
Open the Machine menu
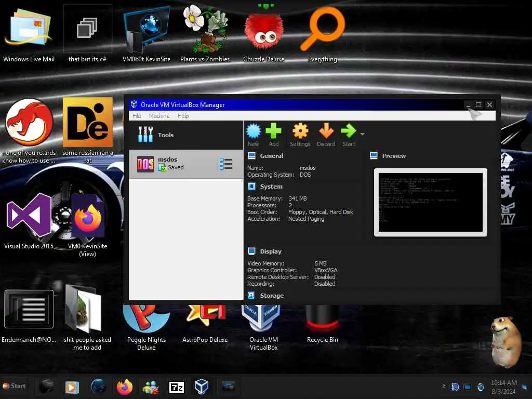click(x=159, y=116)
